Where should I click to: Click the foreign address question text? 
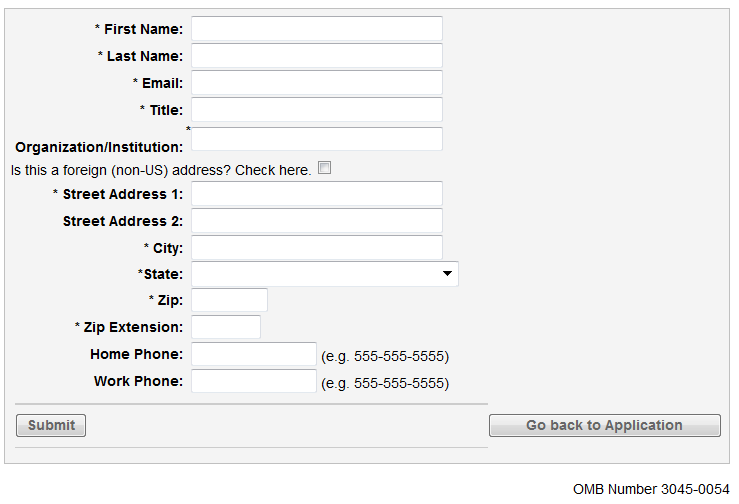161,170
